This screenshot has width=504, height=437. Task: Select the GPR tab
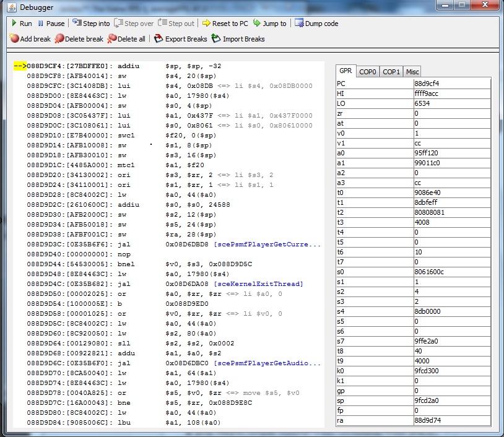345,71
